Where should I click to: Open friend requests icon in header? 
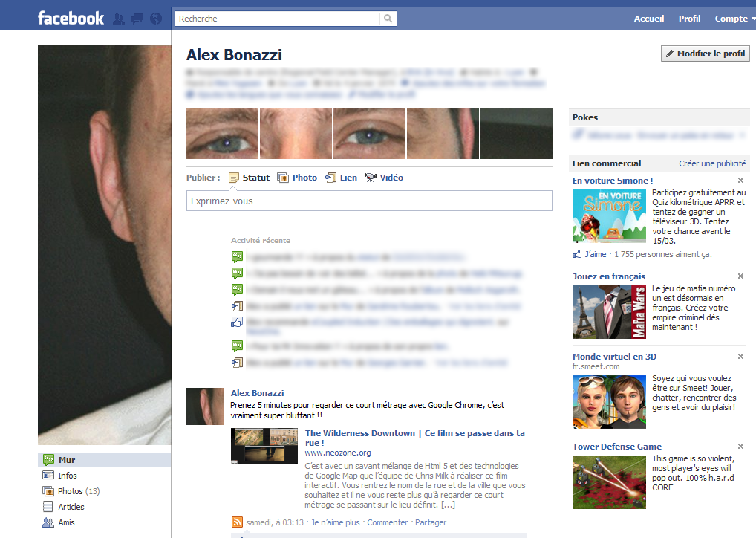tap(119, 19)
